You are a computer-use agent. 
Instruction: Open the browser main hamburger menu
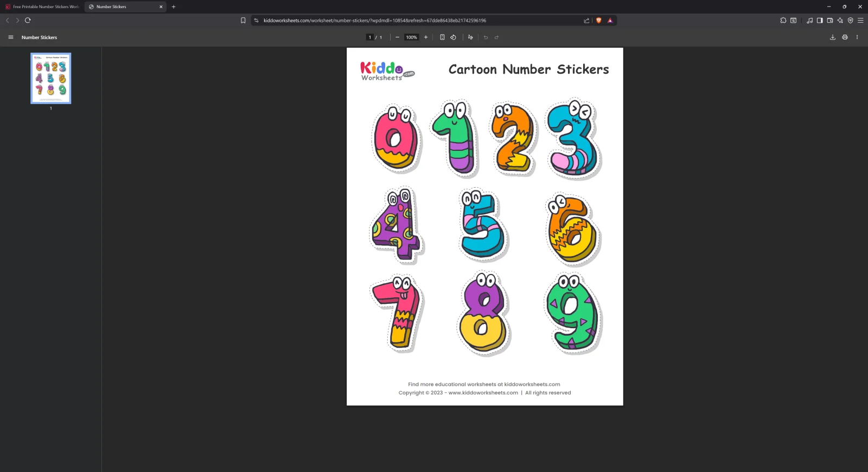[x=860, y=21]
